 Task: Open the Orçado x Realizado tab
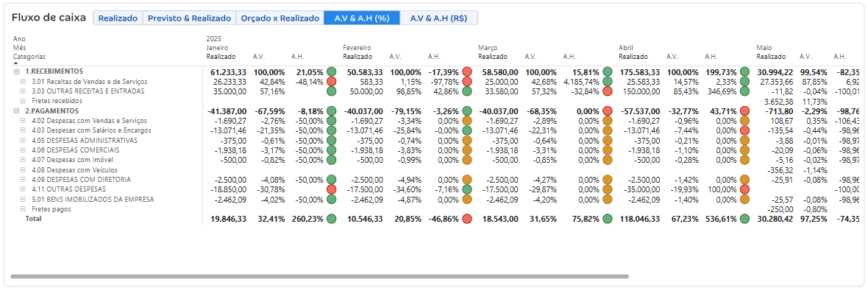[280, 18]
